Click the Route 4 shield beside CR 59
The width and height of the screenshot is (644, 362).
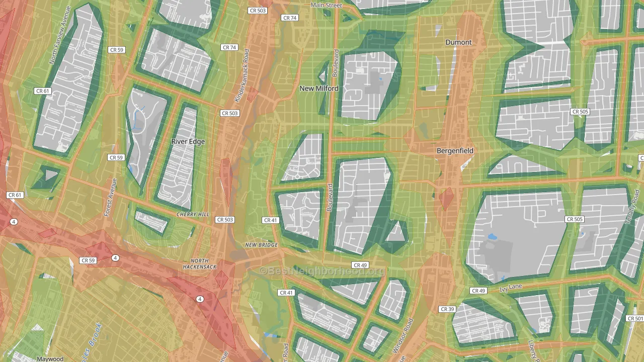point(115,258)
